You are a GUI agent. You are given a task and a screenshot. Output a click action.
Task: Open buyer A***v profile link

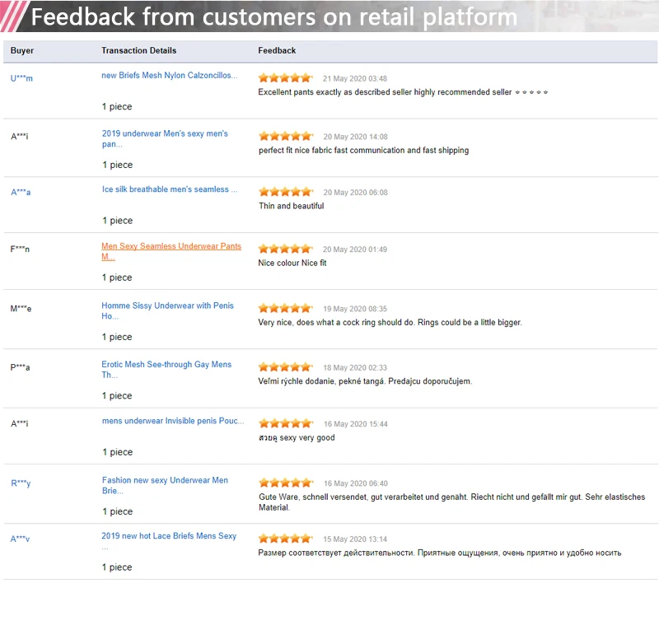click(x=21, y=539)
